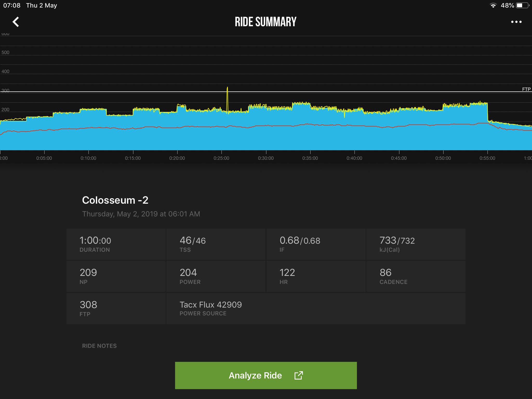Click the FTP line label on chart

point(526,89)
